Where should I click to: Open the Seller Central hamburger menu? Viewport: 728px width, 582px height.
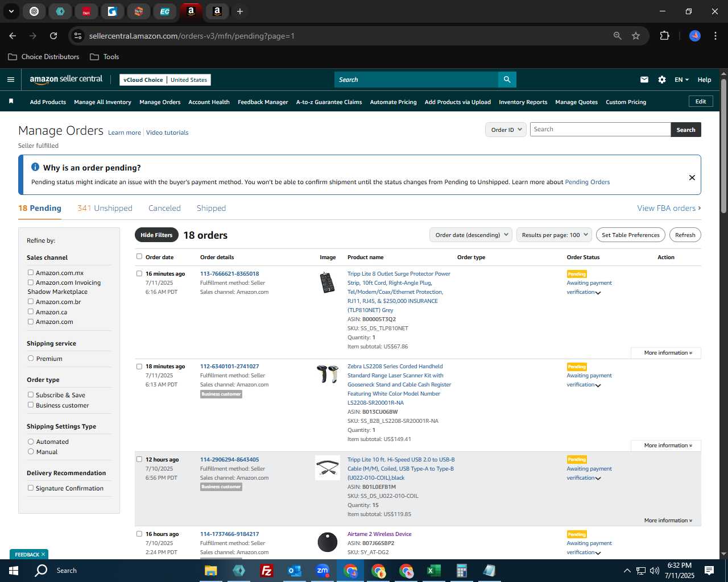click(x=10, y=80)
